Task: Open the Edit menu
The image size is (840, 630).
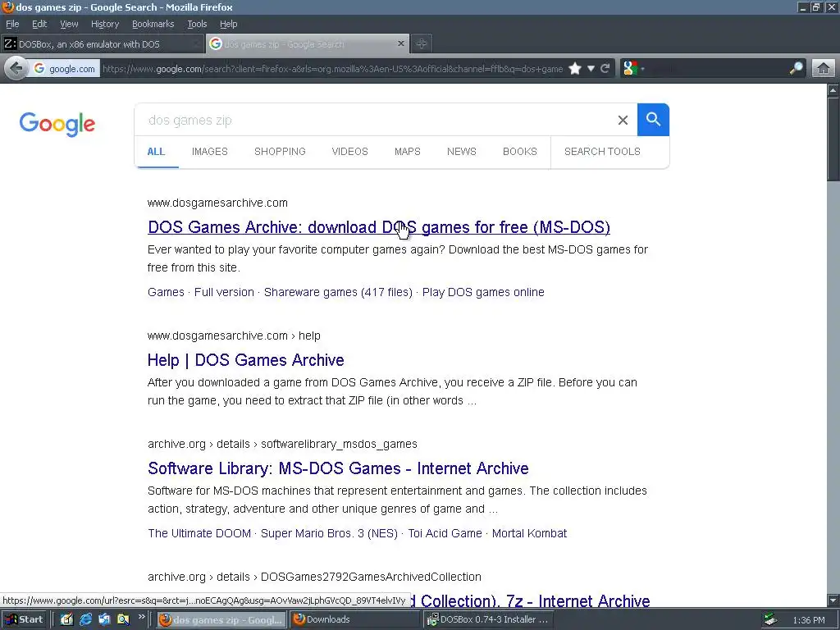Action: [x=39, y=24]
